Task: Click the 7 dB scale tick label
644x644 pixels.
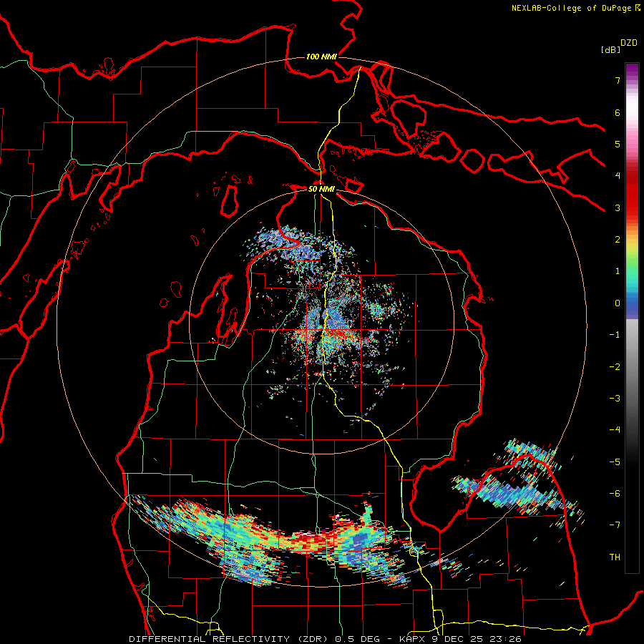Action: [618, 80]
